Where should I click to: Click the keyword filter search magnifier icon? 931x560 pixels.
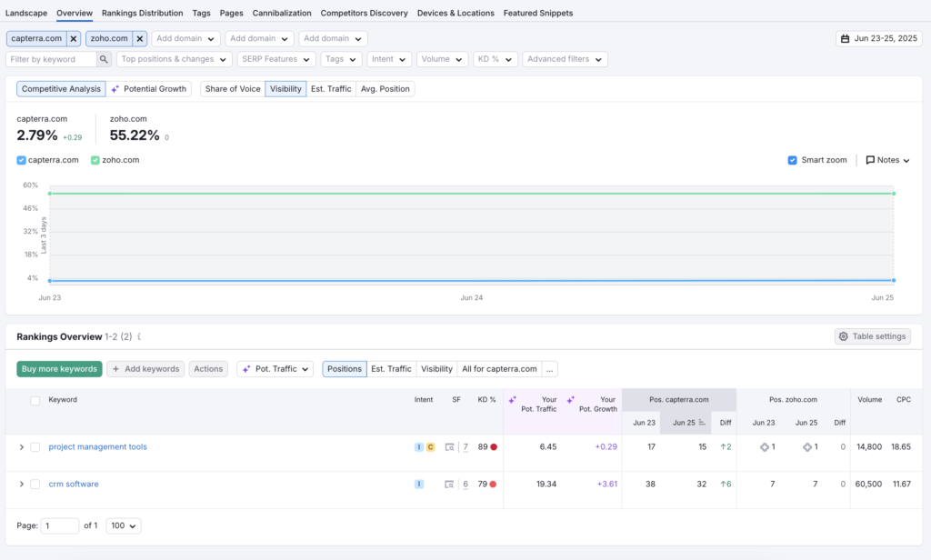[104, 59]
